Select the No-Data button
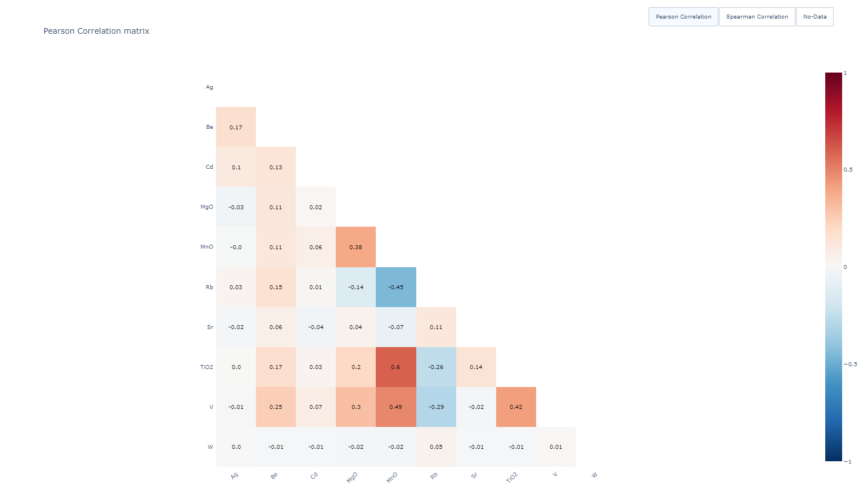Viewport: 868px width, 495px height. [815, 17]
